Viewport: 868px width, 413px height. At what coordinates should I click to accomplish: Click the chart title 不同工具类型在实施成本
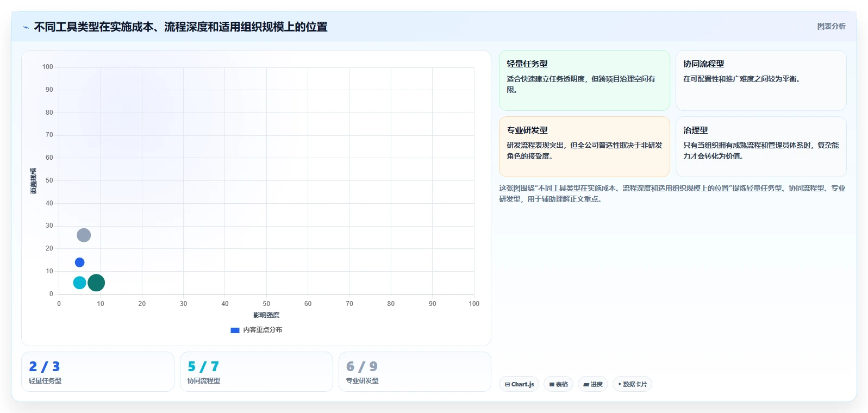(x=180, y=27)
